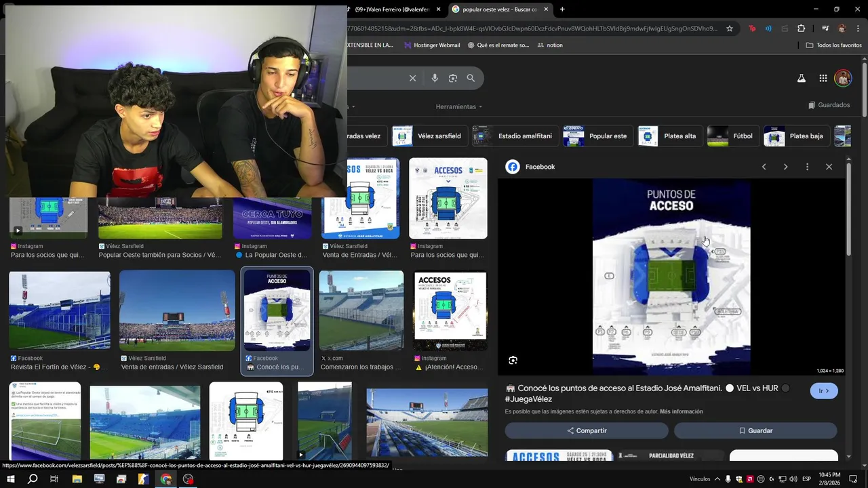The image size is (868, 488).
Task: Switch the ESP input language indicator
Action: tap(806, 479)
